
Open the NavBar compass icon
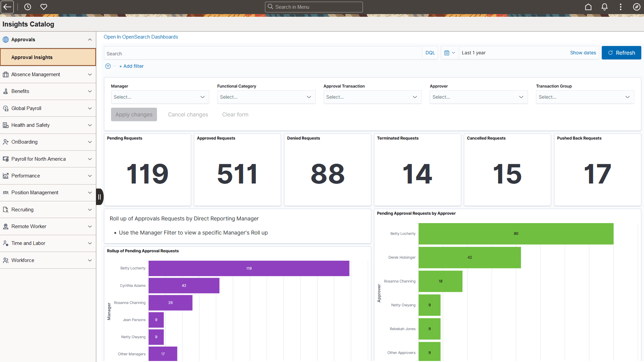click(637, 7)
